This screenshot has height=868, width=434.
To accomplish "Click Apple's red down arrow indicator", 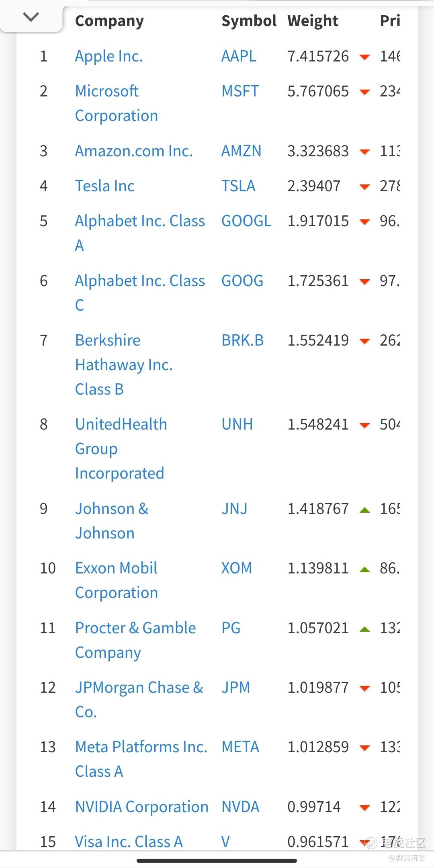I will (x=364, y=57).
